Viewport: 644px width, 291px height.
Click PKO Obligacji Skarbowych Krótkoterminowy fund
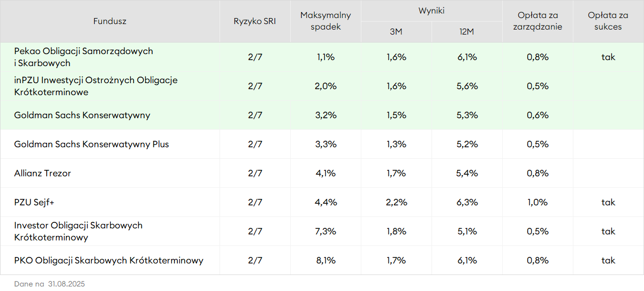[x=109, y=260]
